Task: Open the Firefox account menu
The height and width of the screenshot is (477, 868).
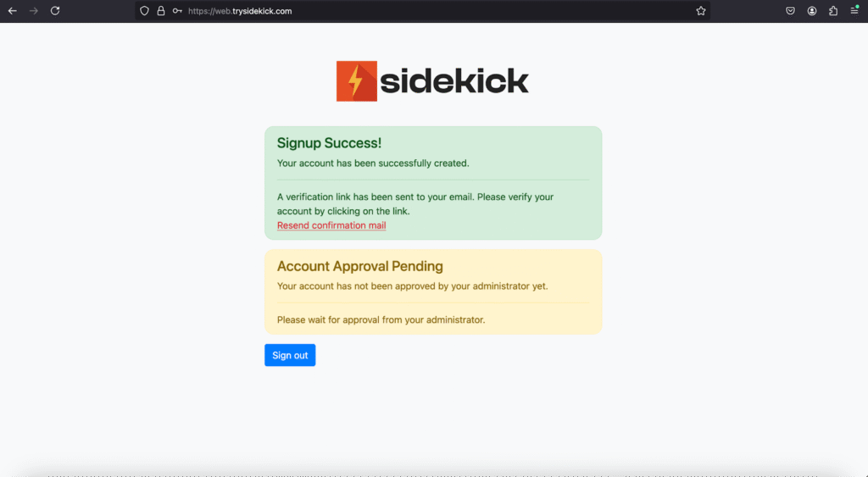Action: [x=812, y=11]
